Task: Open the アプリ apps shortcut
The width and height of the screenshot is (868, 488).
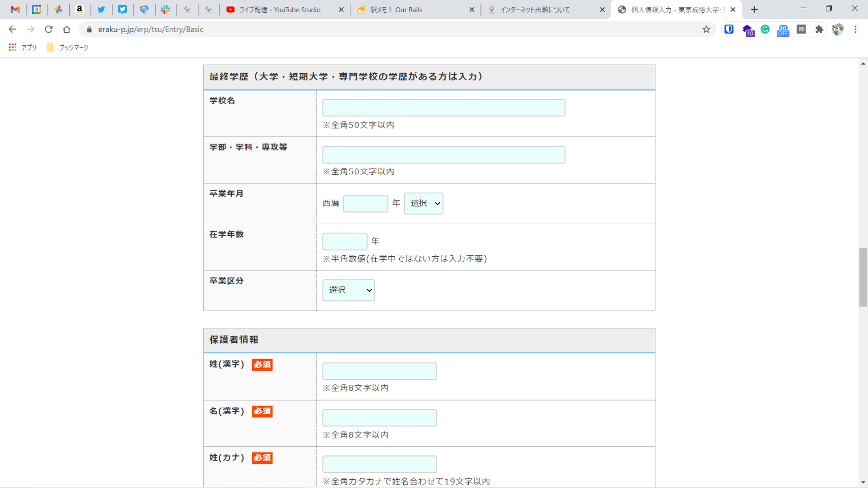Action: tap(23, 47)
